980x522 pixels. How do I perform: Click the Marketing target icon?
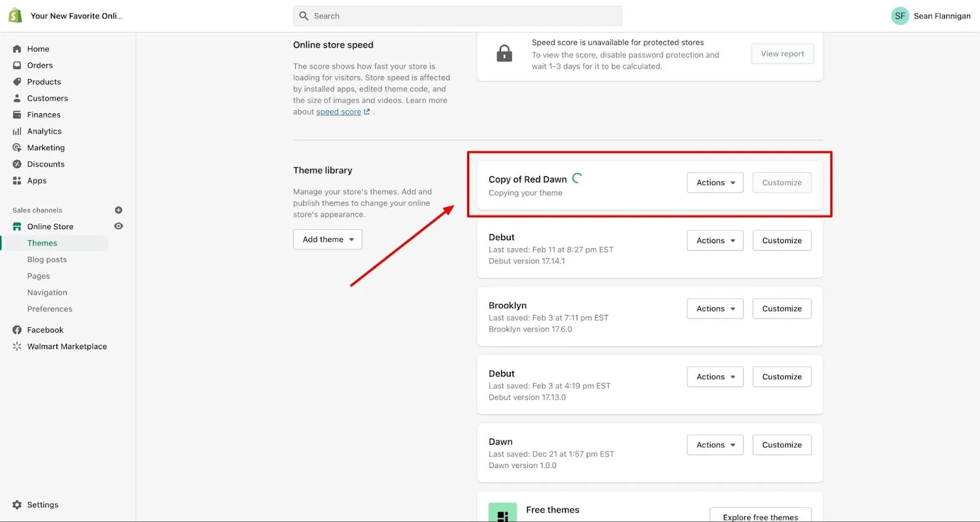coord(17,148)
